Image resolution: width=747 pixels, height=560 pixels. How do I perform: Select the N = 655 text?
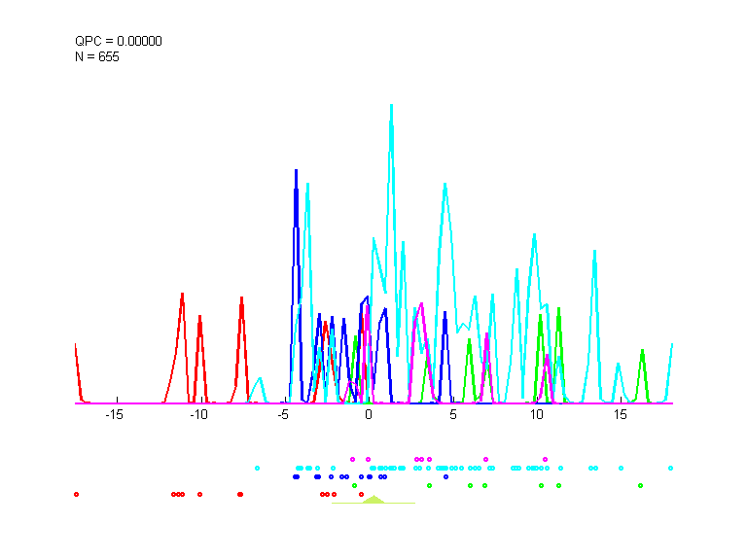click(97, 56)
